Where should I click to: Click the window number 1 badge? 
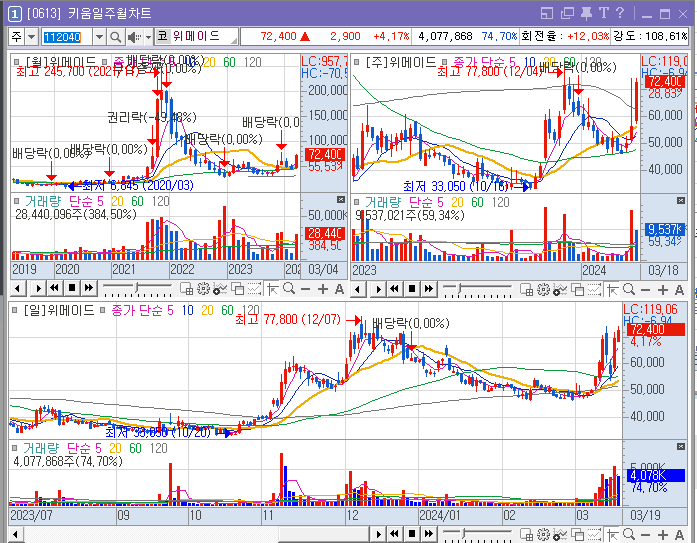tap(14, 14)
